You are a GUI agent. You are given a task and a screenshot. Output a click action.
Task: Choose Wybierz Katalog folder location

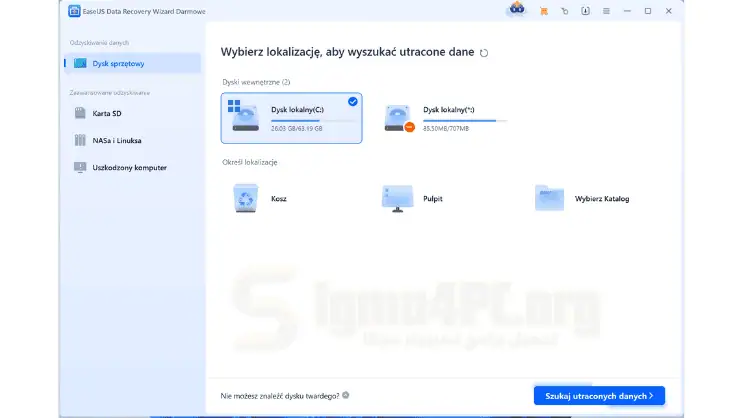[602, 199]
